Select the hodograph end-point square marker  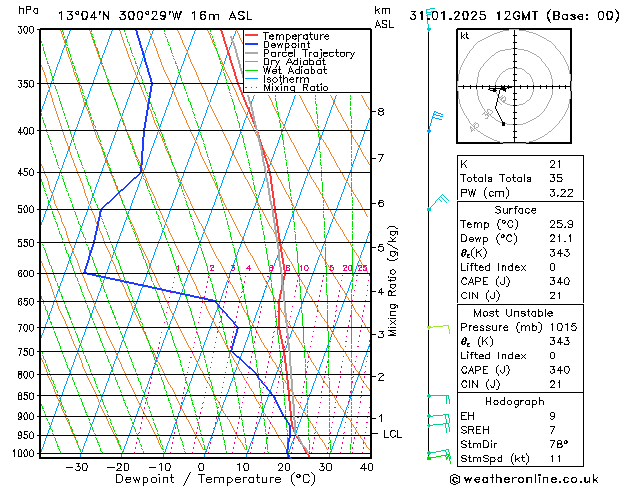[503, 124]
